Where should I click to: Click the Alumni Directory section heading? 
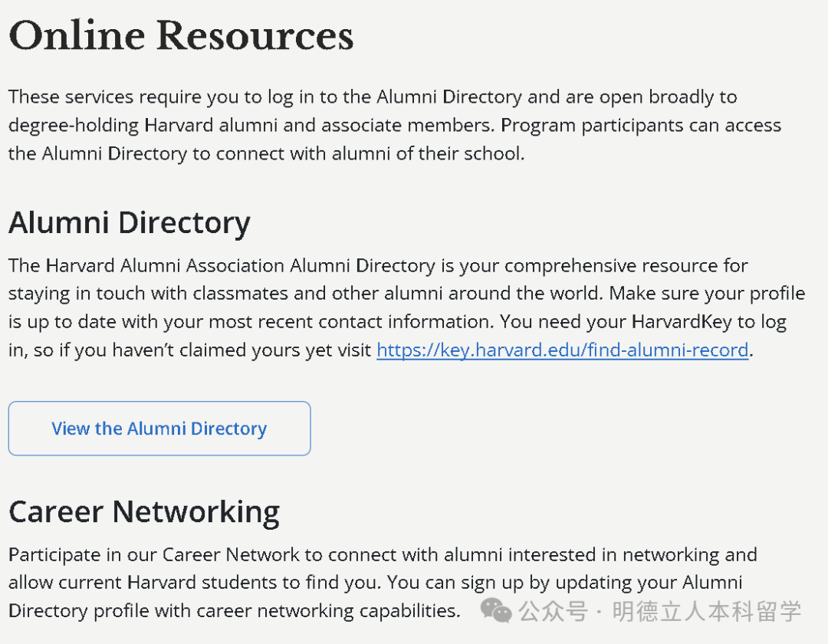point(130,223)
